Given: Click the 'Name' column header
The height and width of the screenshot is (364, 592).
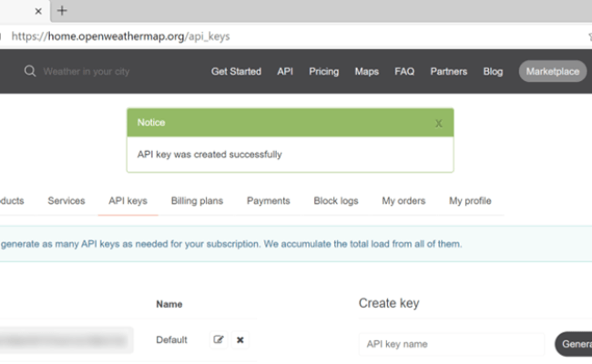Looking at the screenshot, I should click(169, 304).
